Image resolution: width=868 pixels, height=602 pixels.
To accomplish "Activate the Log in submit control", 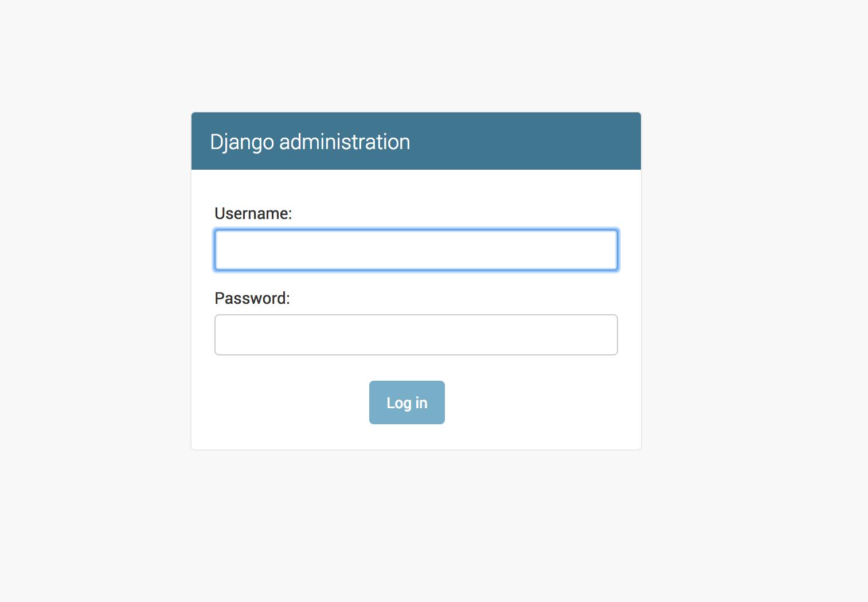I will (x=406, y=402).
